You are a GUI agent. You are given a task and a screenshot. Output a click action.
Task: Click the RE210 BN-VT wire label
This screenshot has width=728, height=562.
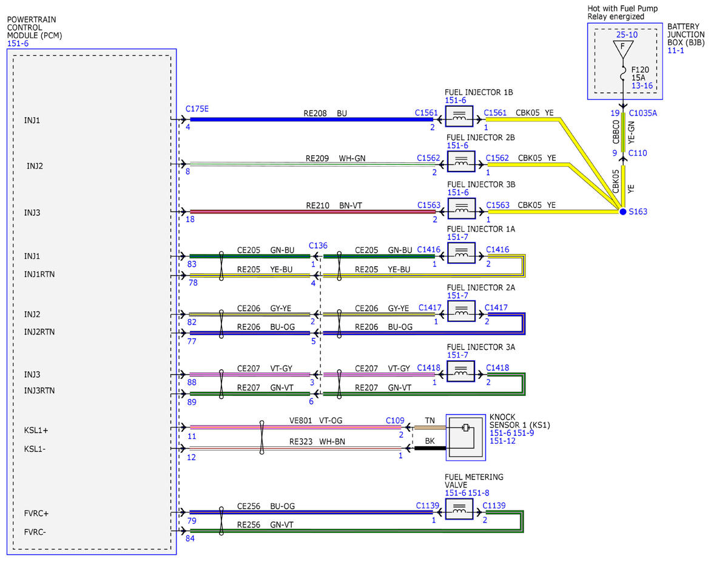pyautogui.click(x=334, y=206)
